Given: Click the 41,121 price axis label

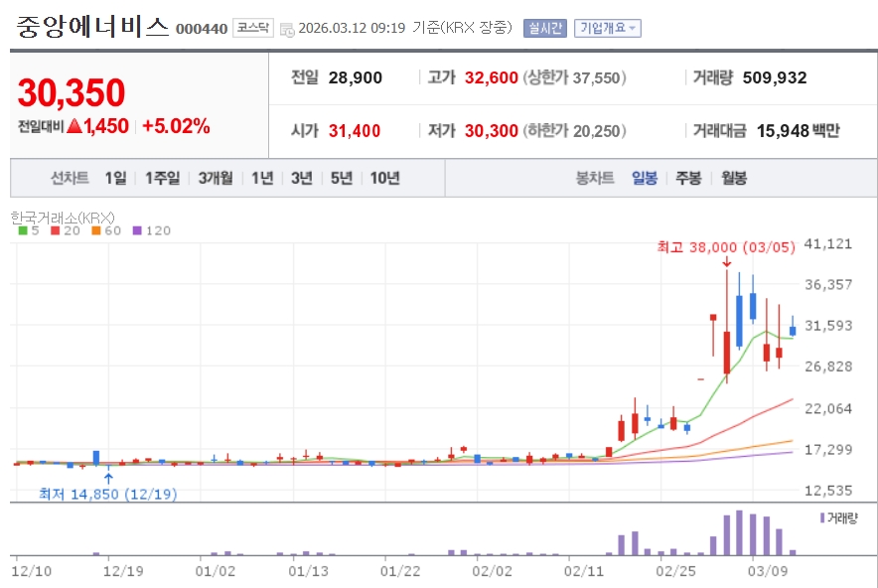Looking at the screenshot, I should coord(828,243).
